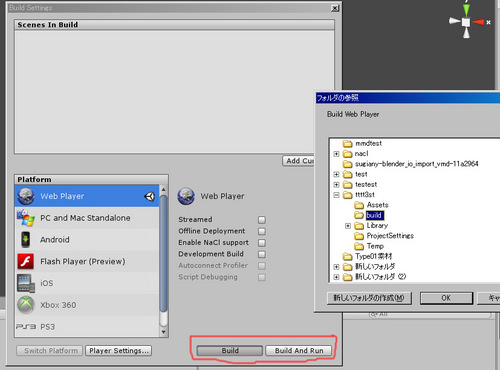This screenshot has height=370, width=500.
Task: Enable the Streamed checkbox
Action: (262, 220)
